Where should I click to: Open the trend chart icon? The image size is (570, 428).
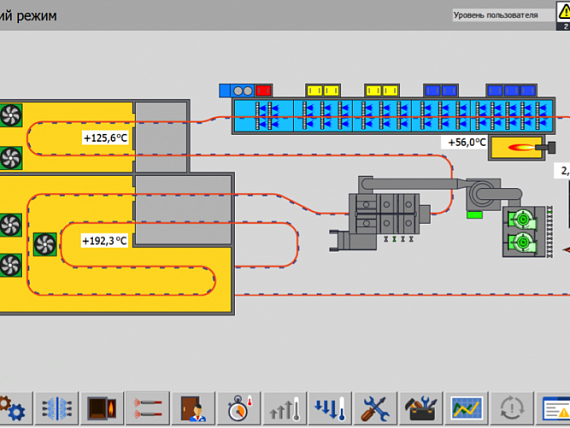[x=467, y=408]
